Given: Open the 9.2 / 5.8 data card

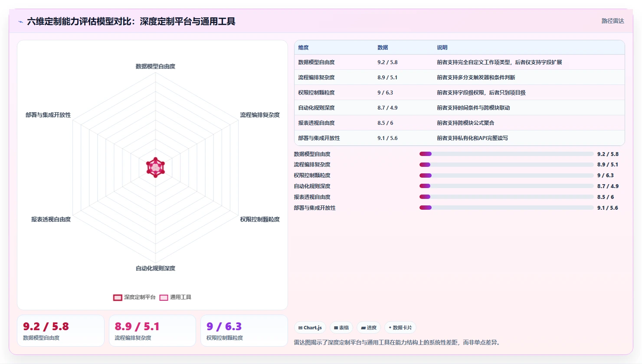Looking at the screenshot, I should point(61,331).
